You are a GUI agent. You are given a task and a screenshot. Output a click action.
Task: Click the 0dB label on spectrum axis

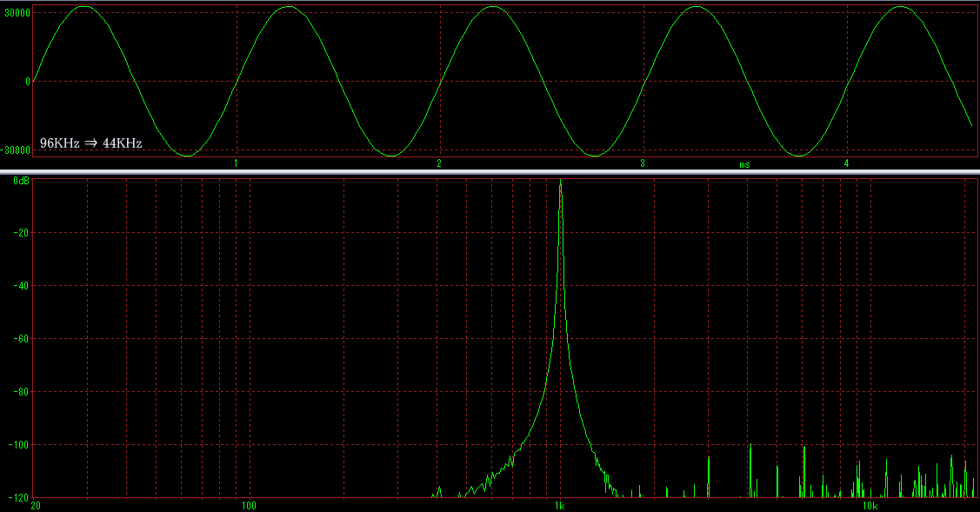coord(21,181)
